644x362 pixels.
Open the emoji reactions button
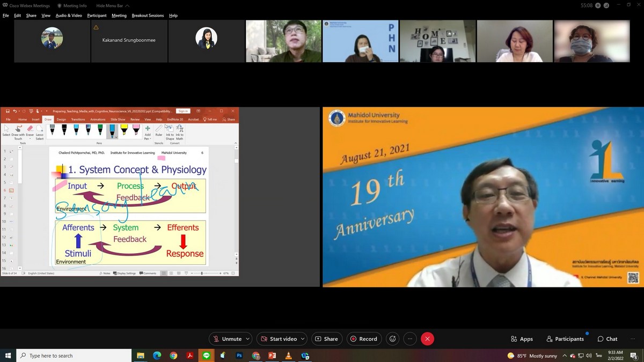(x=393, y=339)
